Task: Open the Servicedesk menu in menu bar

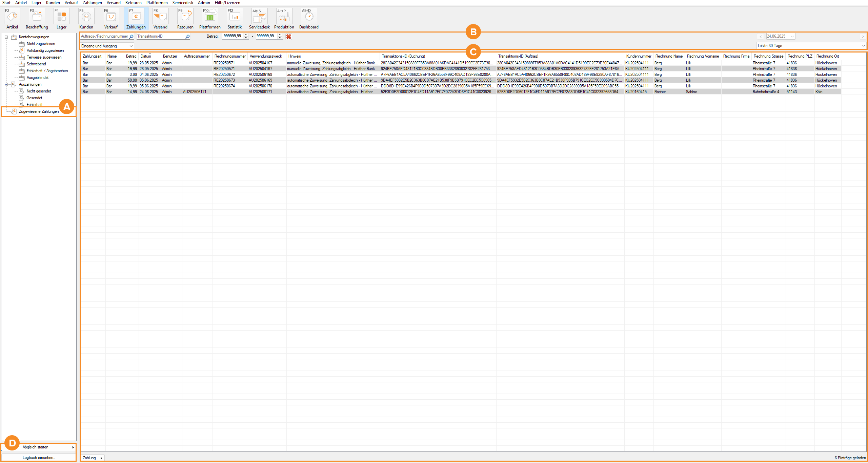Action: click(x=182, y=3)
